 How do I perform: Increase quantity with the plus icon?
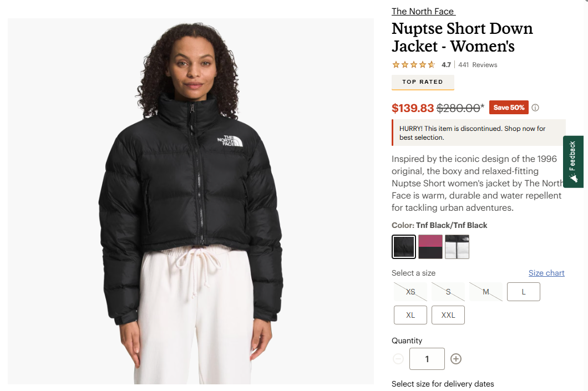click(x=455, y=359)
